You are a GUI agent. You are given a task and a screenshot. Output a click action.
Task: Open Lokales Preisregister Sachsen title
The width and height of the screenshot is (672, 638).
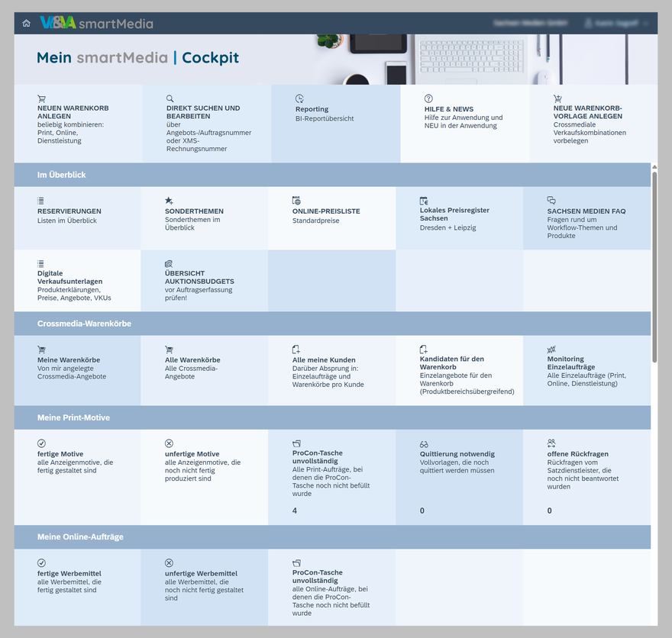point(454,214)
